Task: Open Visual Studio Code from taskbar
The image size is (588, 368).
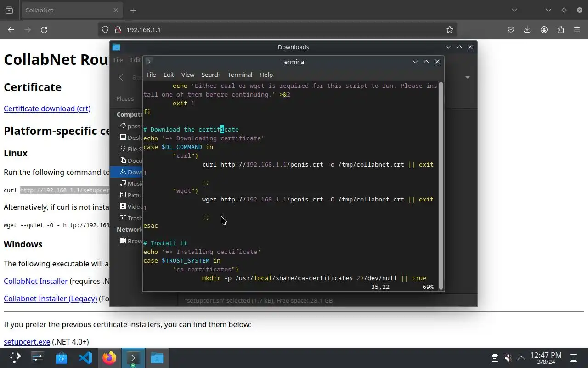Action: [85, 358]
